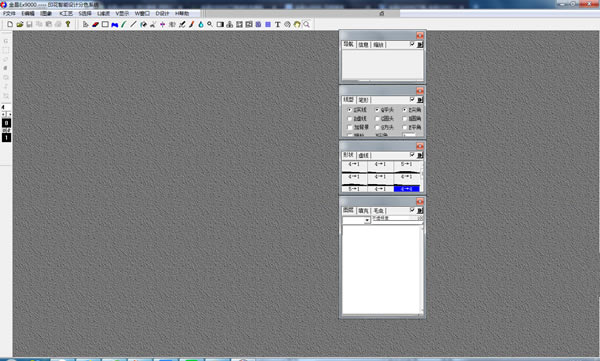Select the Text (T) tool

(277, 24)
